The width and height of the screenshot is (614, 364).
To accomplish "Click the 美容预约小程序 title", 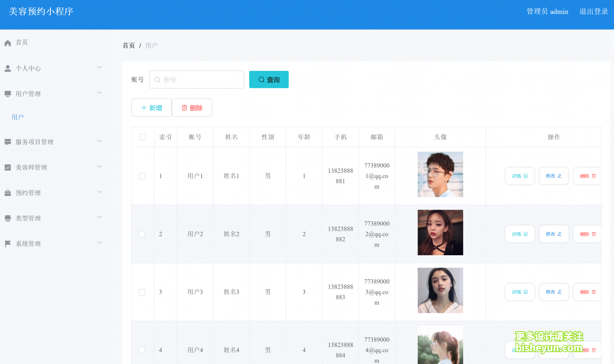I will (x=41, y=11).
